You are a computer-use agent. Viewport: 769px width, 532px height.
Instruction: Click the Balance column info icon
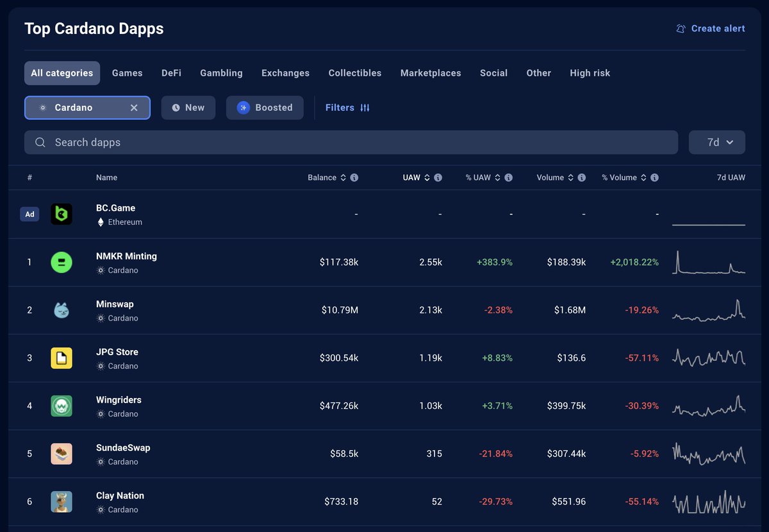tap(354, 178)
